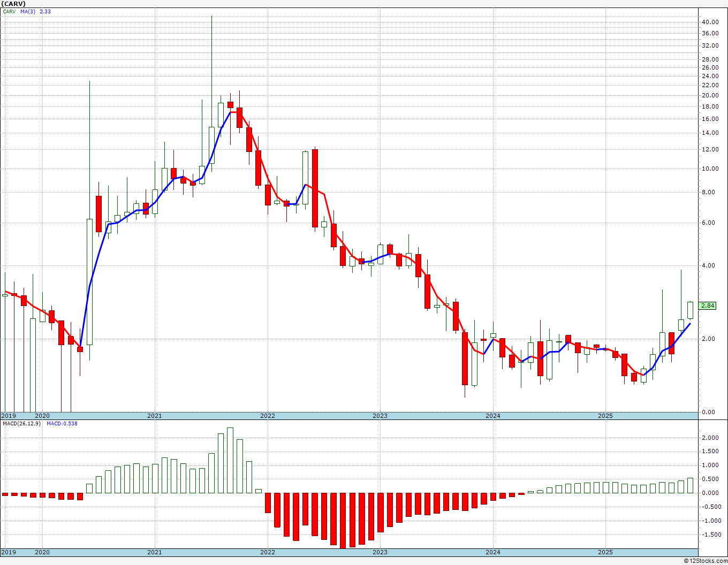Click the 12.00 price axis label
Image resolution: width=728 pixels, height=565 pixels.
[710, 149]
